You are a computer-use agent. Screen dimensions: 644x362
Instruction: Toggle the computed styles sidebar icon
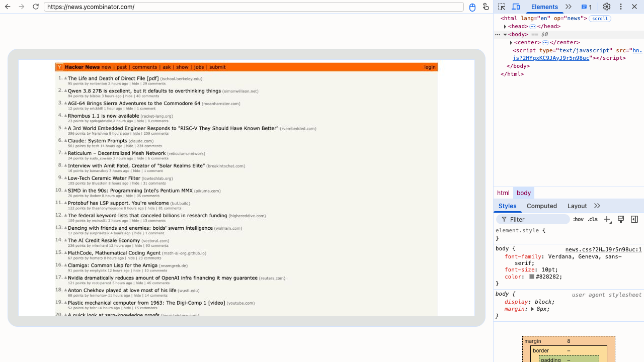point(634,220)
